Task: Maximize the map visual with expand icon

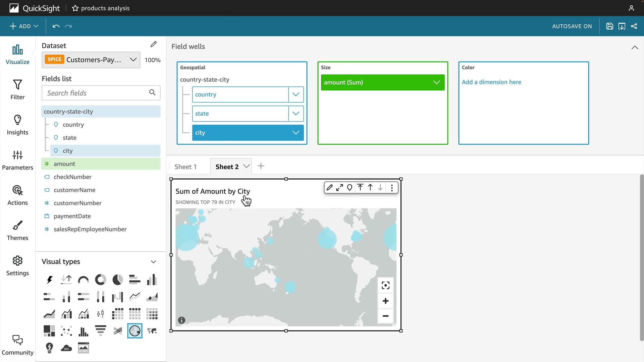Action: [339, 188]
